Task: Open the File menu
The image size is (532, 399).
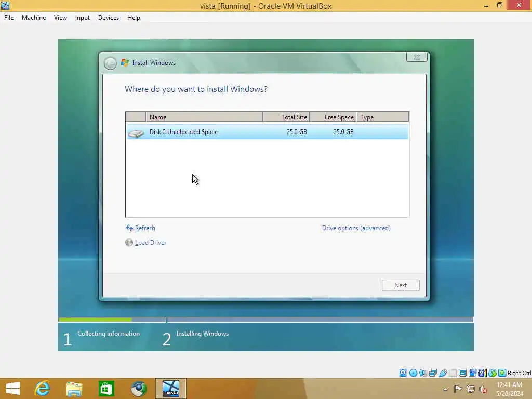Action: pyautogui.click(x=9, y=18)
